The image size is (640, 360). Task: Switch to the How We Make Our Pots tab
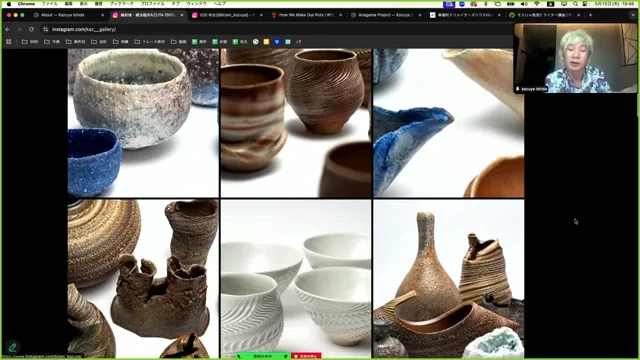click(x=307, y=15)
